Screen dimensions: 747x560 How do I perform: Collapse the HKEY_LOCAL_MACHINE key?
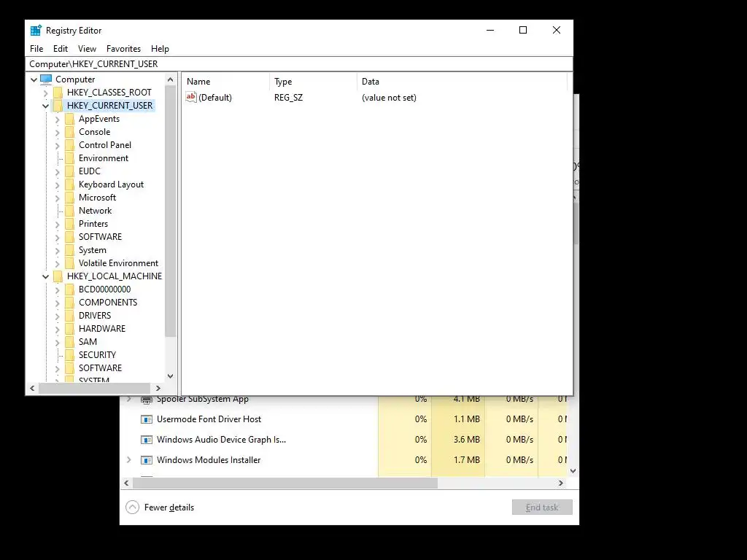[46, 276]
